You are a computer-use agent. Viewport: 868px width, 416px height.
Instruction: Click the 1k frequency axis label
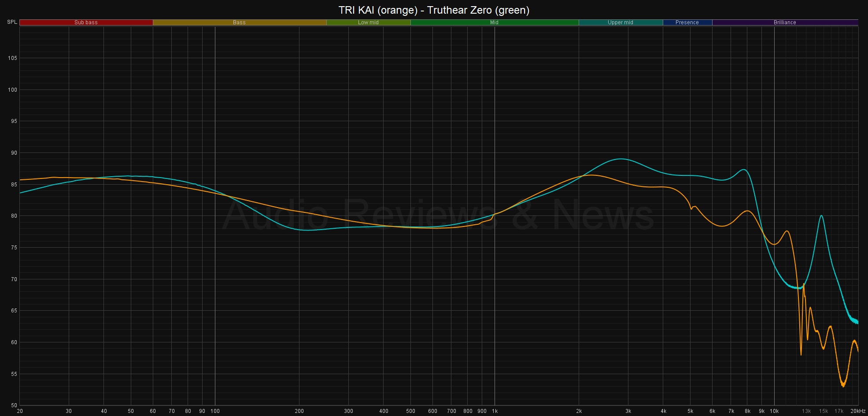click(495, 411)
